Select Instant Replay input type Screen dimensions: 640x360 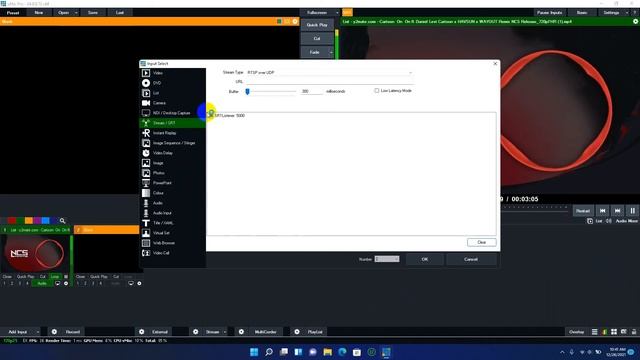[172, 133]
